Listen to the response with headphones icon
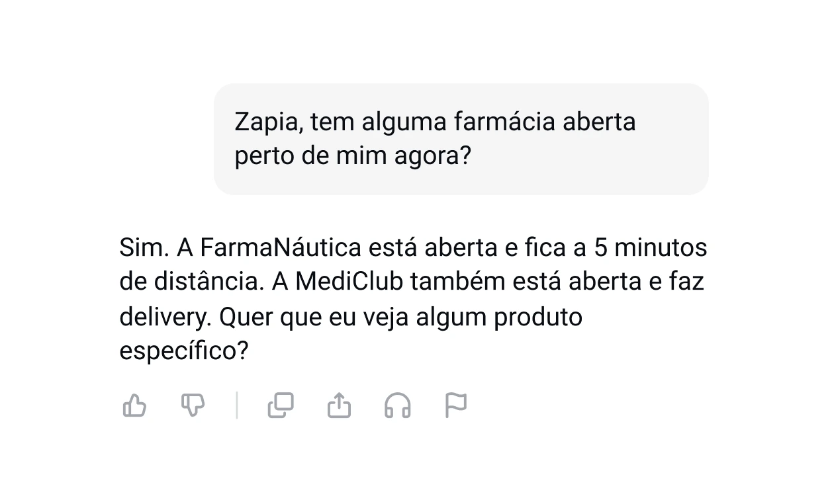Viewport: 830px width, 504px height. [397, 405]
